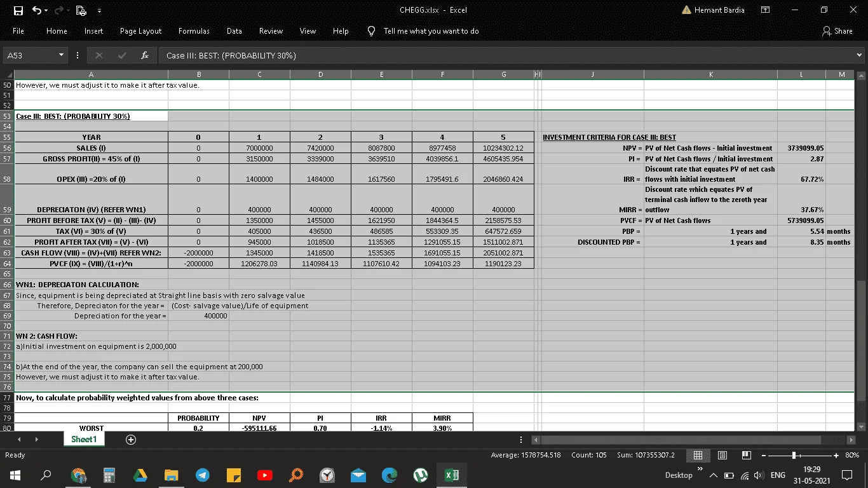The width and height of the screenshot is (868, 488).
Task: Open File Explorer from the taskbar
Action: coord(172,475)
